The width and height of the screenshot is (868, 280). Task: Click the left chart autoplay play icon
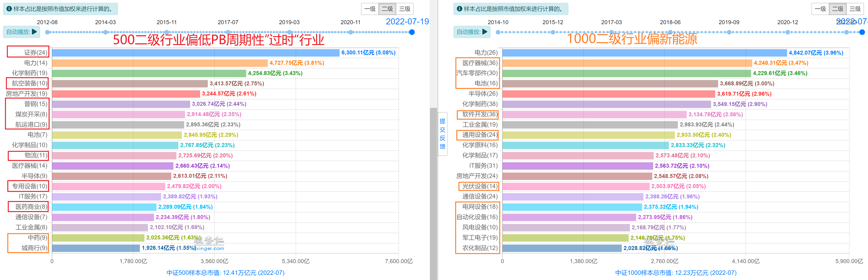(x=34, y=32)
